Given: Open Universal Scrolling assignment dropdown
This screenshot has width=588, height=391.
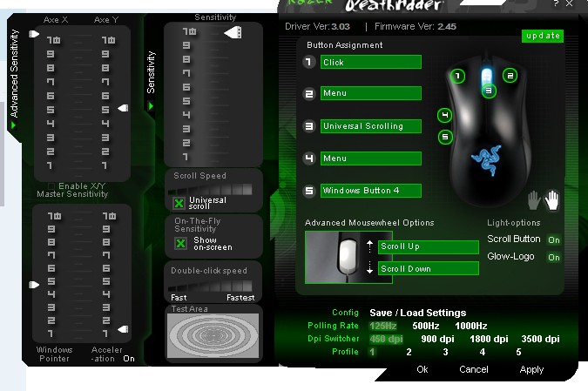Looking at the screenshot, I should [371, 126].
